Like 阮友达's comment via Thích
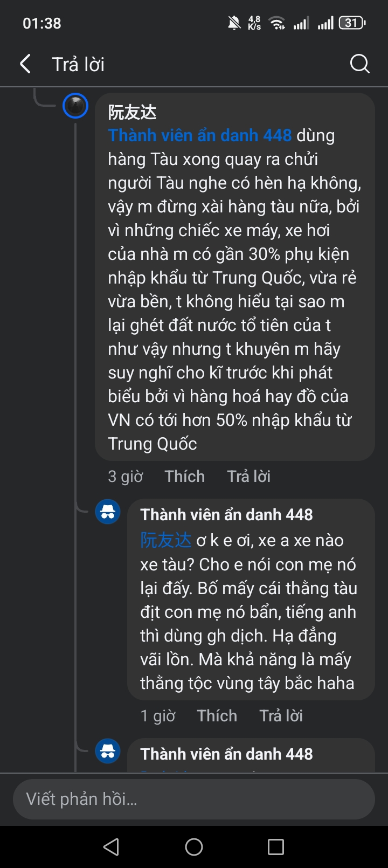 coord(185,477)
